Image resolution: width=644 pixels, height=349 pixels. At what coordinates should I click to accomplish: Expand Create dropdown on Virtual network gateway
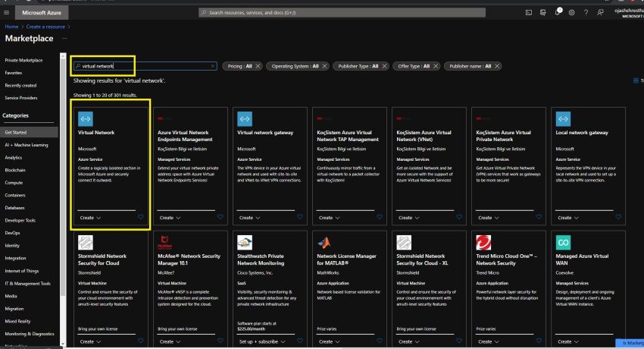[x=249, y=218]
